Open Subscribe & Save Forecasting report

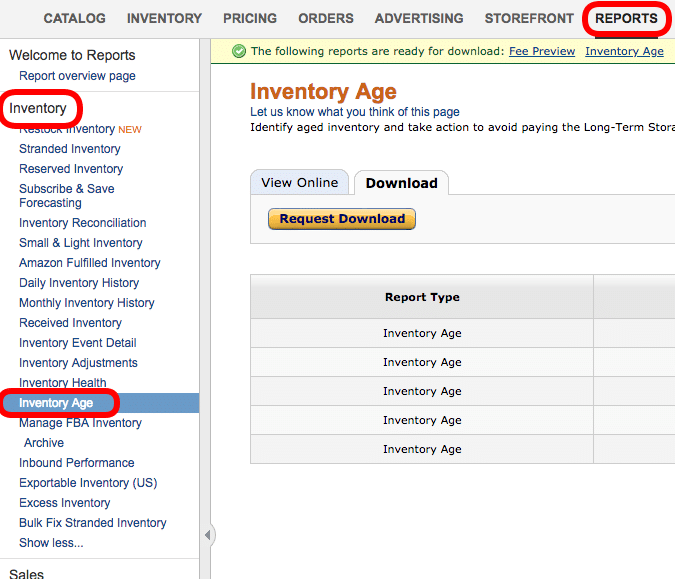pos(67,196)
